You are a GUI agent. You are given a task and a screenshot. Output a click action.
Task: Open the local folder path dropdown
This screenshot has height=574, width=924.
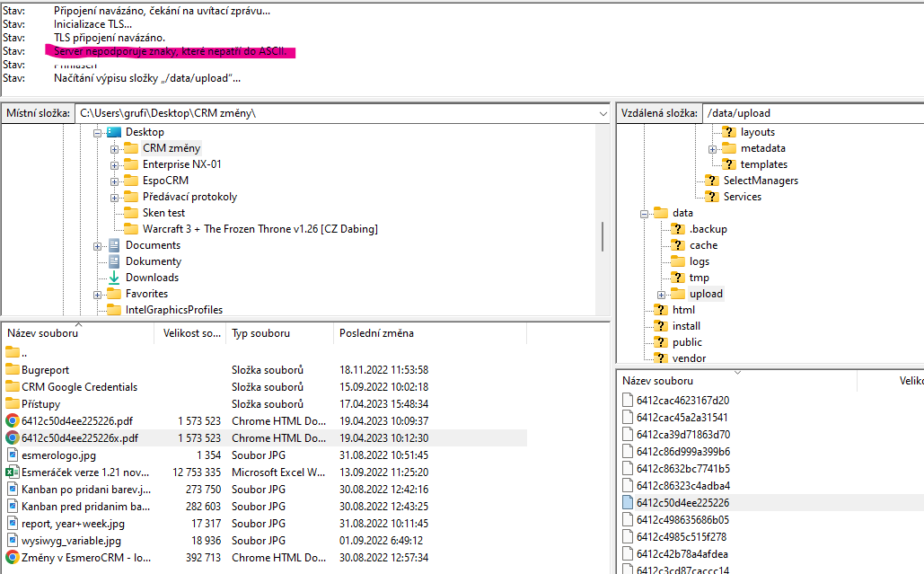[603, 113]
